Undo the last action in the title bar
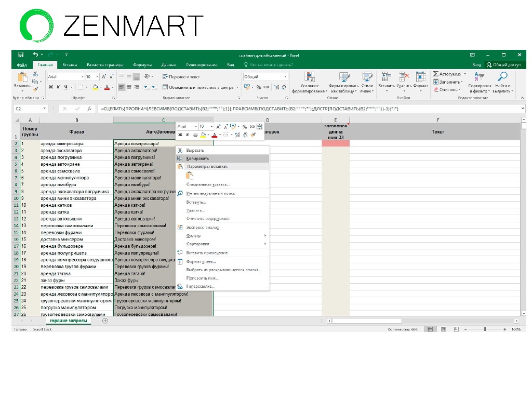This screenshot has width=532, height=399. (x=35, y=55)
